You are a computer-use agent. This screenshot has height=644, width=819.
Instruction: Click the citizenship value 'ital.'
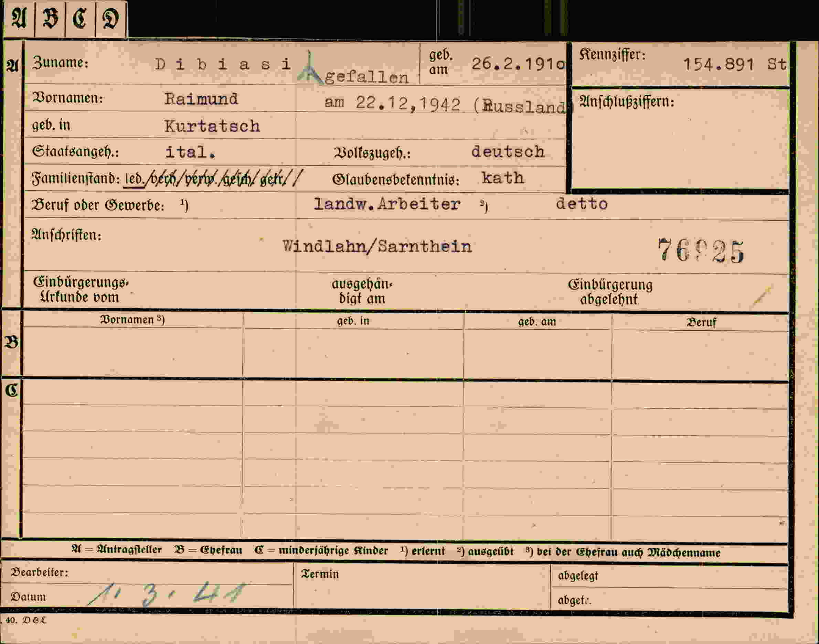[191, 152]
